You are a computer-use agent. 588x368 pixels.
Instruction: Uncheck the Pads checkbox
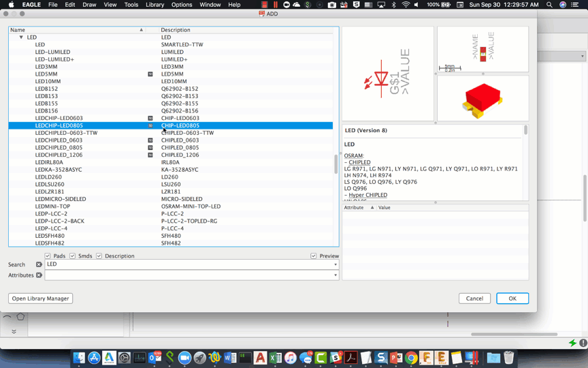point(48,256)
